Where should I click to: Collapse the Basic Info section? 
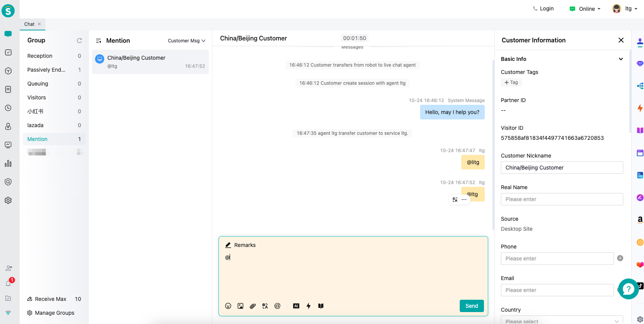(621, 59)
